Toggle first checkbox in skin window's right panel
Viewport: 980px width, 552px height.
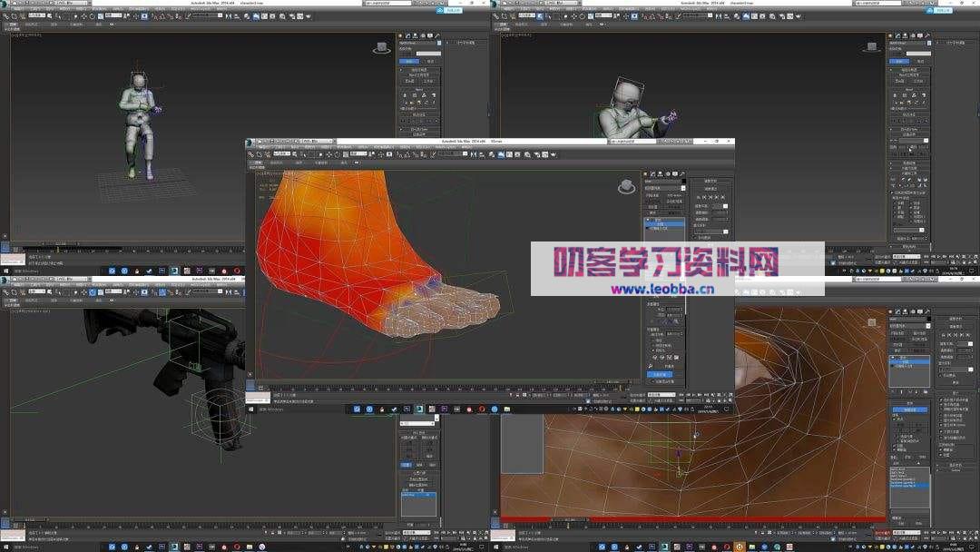click(x=941, y=399)
